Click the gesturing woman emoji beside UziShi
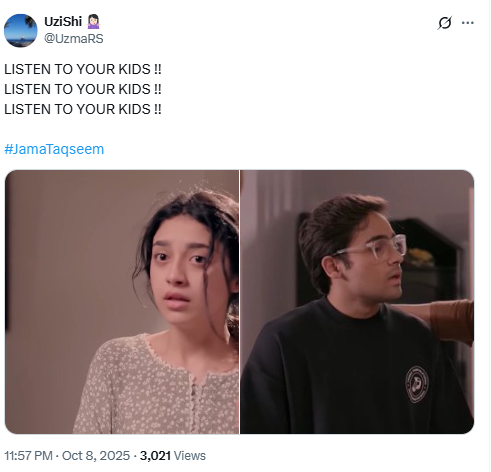The height and width of the screenshot is (472, 491). pyautogui.click(x=93, y=21)
